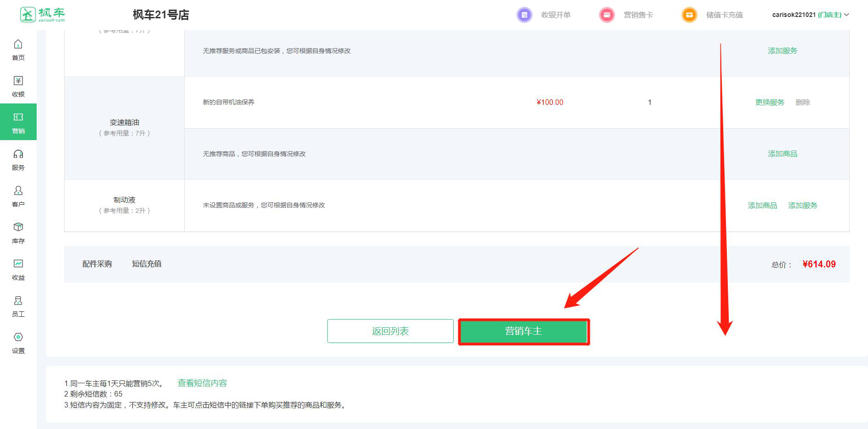Click 更换服务 for 新的自带机油保养

[770, 102]
